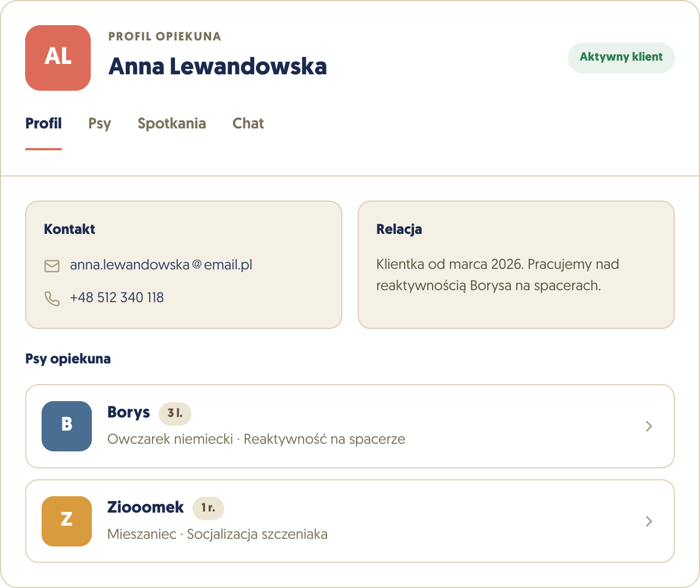Click the Psy opiekuna section heading

click(x=68, y=359)
